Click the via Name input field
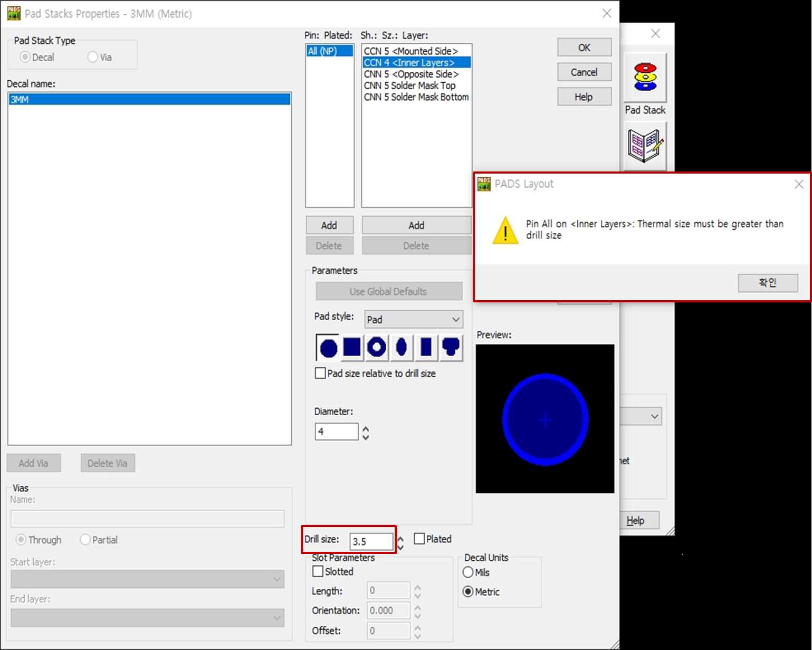Viewport: 812px width, 650px height. (147, 519)
